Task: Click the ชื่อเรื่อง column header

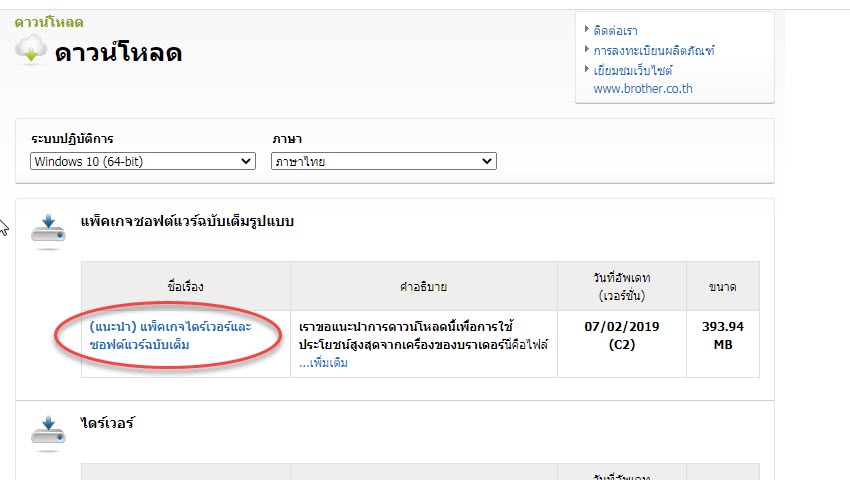Action: coord(185,286)
